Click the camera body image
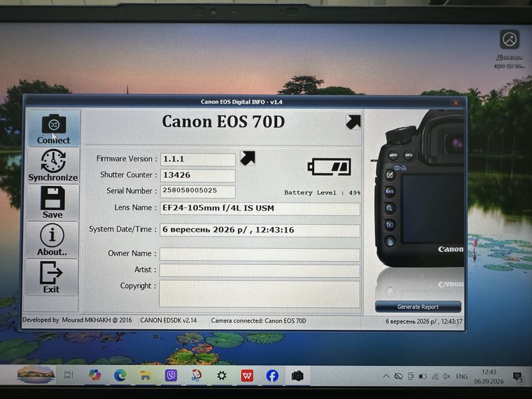532x399 pixels. [x=420, y=188]
